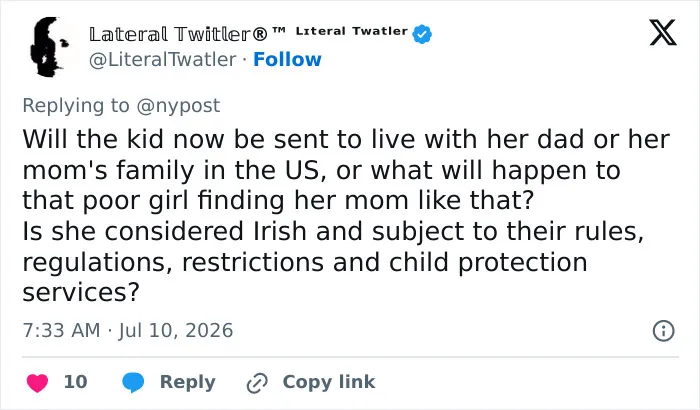Open the black silhouette profile avatar

coord(48,47)
